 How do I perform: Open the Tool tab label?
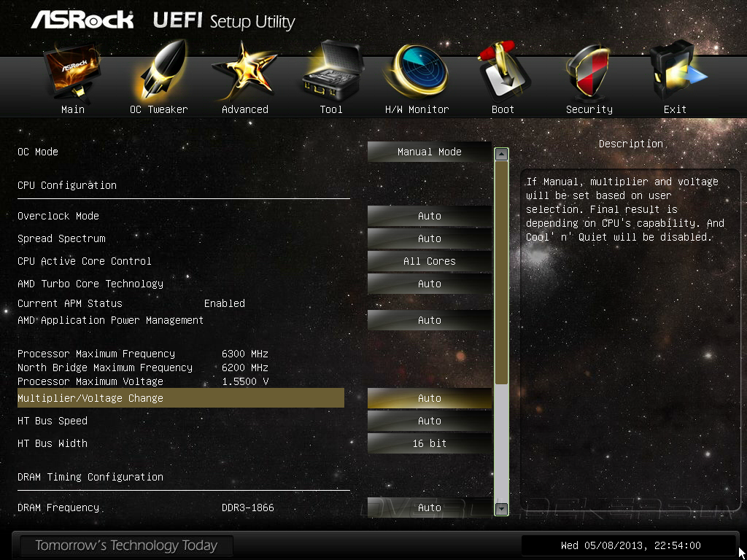pyautogui.click(x=331, y=109)
